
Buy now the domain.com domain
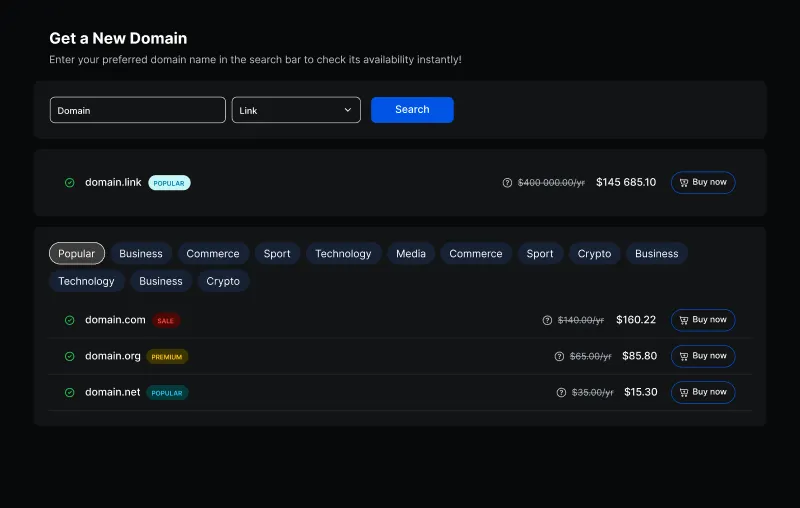[x=703, y=320]
